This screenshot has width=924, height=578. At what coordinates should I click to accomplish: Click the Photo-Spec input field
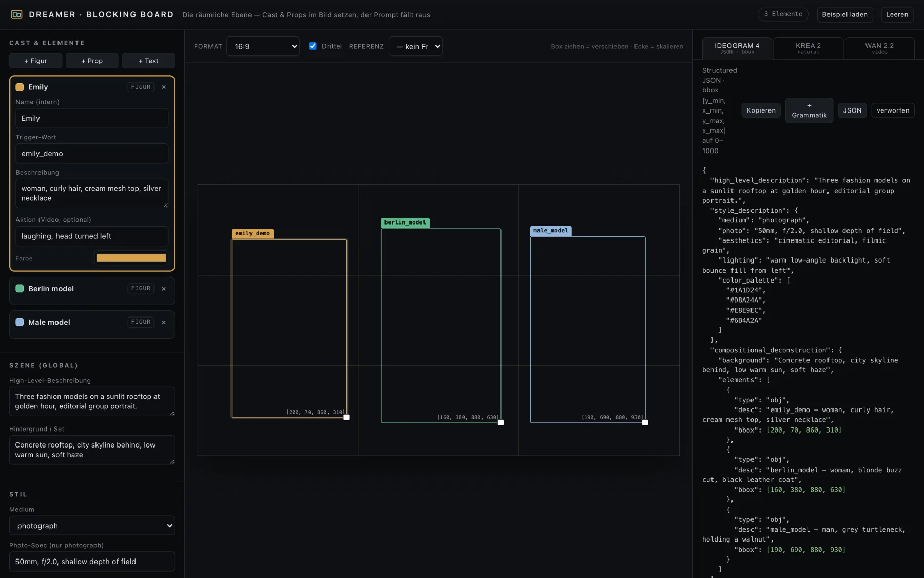(92, 562)
